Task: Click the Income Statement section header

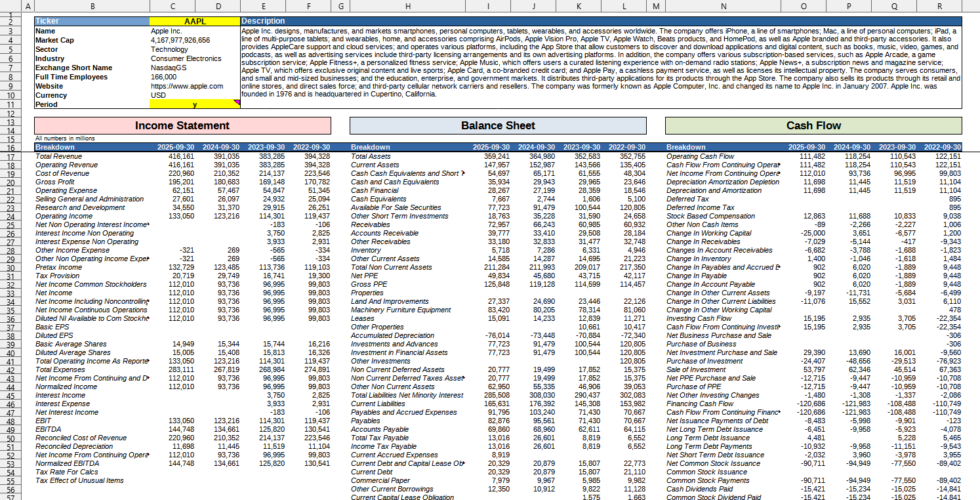Action: click(182, 125)
